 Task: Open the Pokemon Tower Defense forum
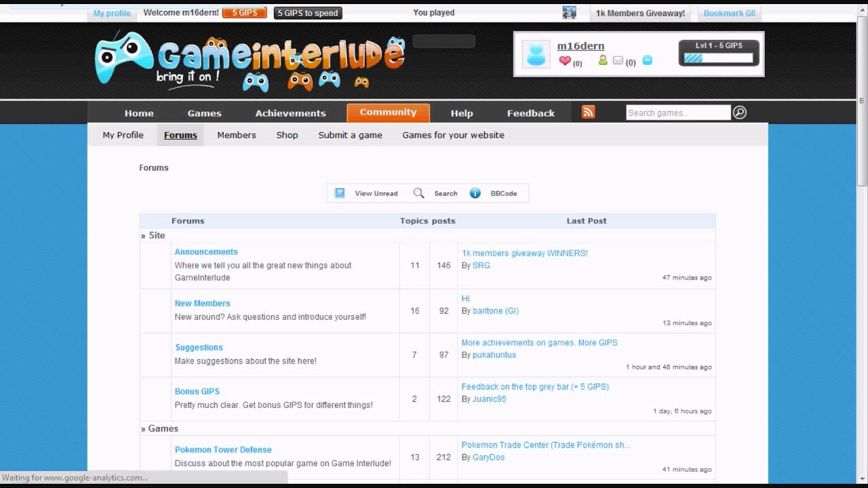click(x=223, y=449)
